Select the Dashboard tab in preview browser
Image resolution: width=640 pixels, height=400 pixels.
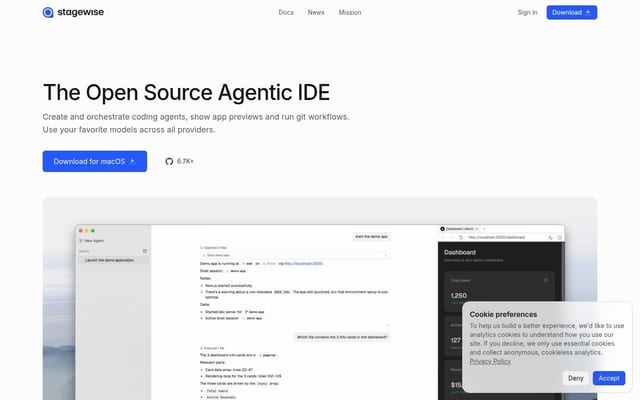[460, 229]
